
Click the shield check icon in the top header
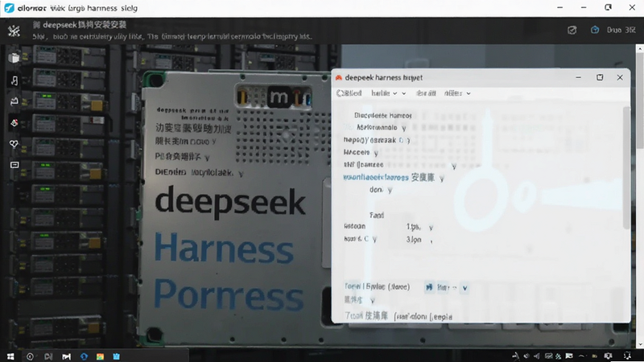[572, 30]
